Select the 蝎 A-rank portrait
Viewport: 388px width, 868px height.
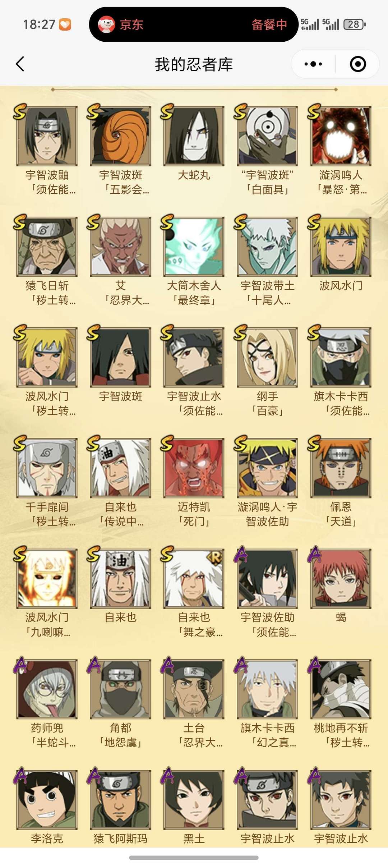point(341,579)
